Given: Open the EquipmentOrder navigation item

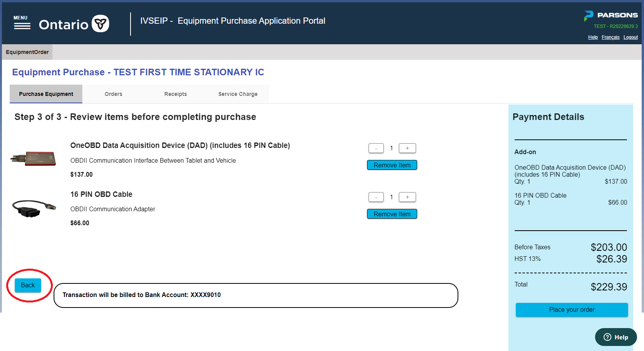Looking at the screenshot, I should (27, 52).
